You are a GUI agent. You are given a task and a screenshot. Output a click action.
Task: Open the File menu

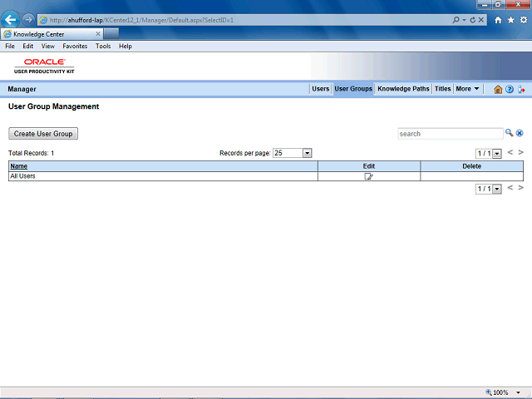[10, 47]
